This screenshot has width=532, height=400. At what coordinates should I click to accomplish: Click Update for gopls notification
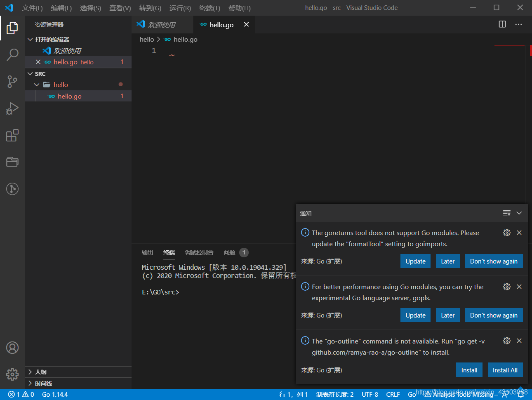415,315
